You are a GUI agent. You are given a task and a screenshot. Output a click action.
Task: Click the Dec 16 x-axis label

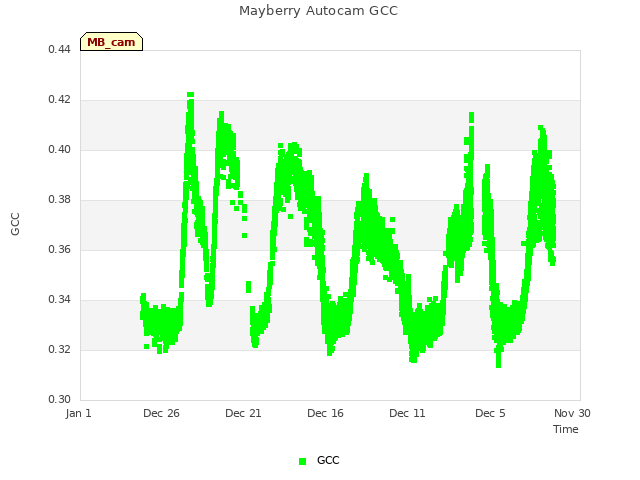coord(325,413)
